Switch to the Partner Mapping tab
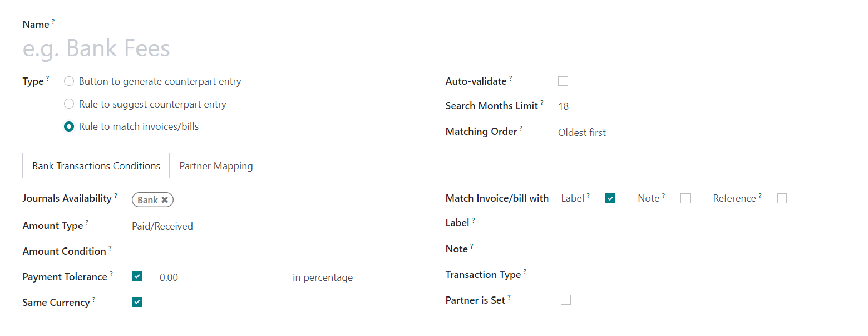Viewport: 868px width, 336px height. tap(216, 166)
